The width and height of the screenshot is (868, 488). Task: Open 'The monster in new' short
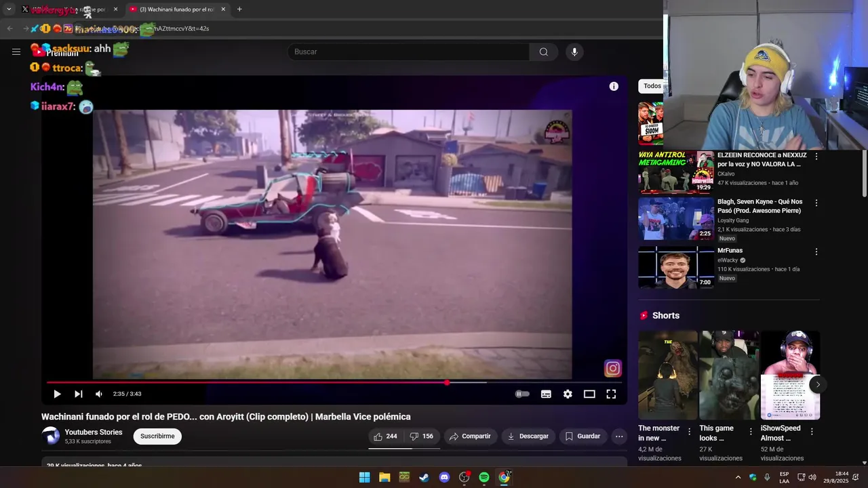click(668, 375)
